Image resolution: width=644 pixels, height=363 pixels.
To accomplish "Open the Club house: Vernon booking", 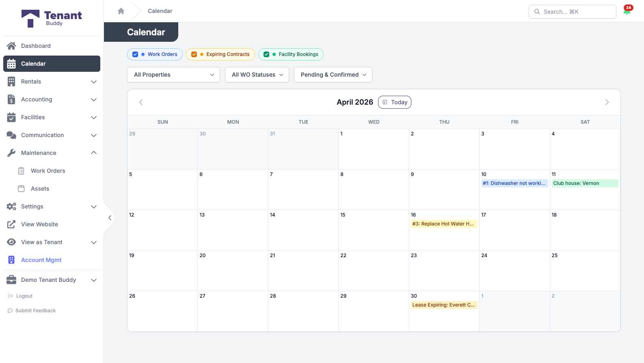I will pos(585,183).
